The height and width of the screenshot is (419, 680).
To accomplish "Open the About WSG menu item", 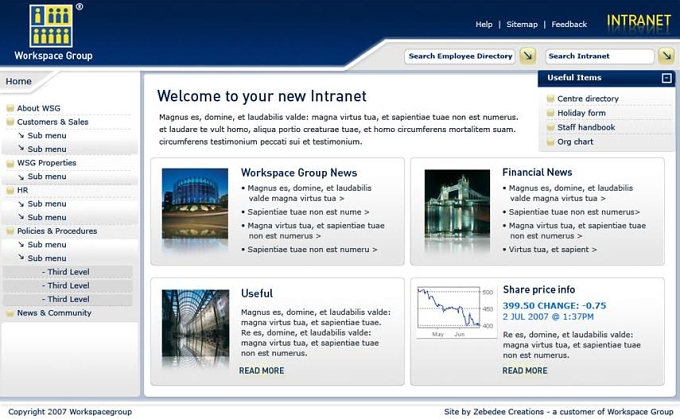I will click(x=39, y=108).
